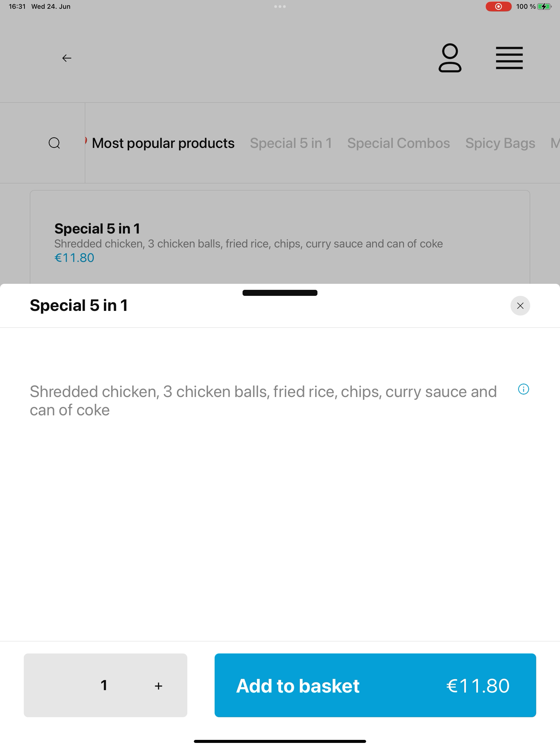Select the Most popular products tab

click(x=163, y=143)
